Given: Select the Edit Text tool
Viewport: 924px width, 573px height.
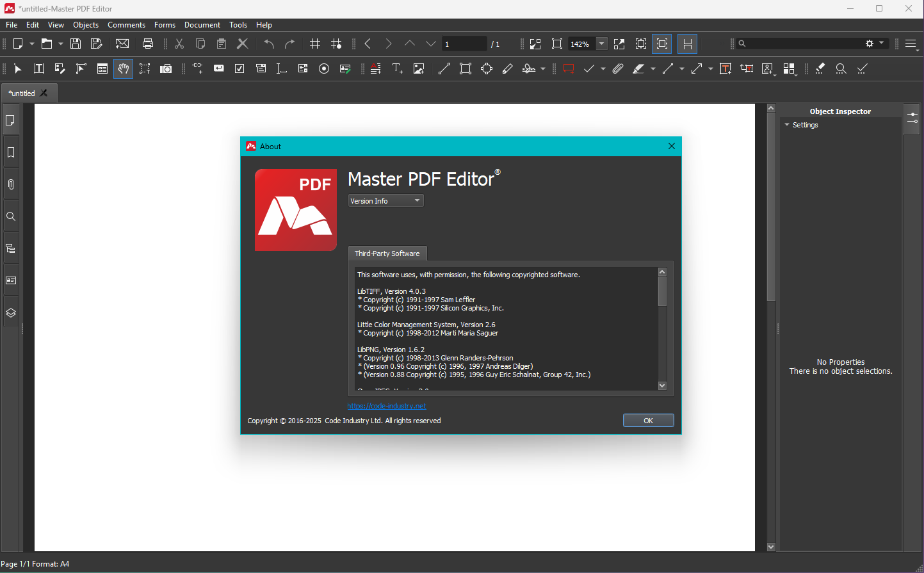Looking at the screenshot, I should coord(39,69).
